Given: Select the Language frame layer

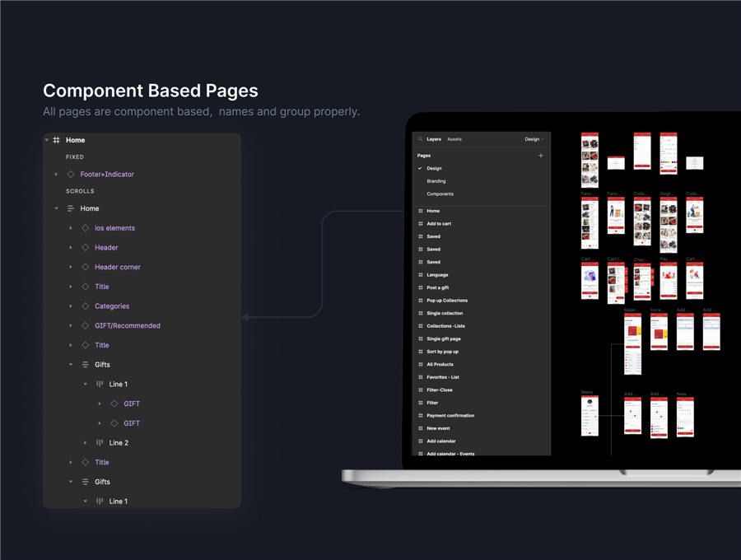Looking at the screenshot, I should (438, 274).
